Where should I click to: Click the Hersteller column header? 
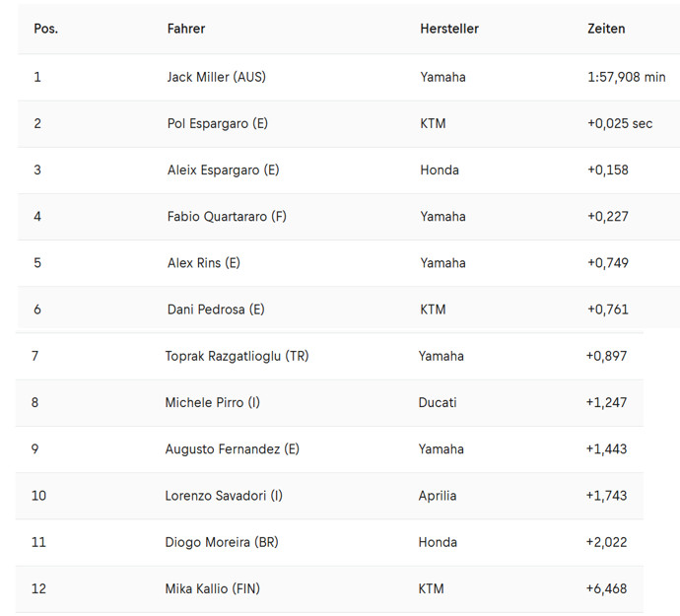tap(448, 30)
